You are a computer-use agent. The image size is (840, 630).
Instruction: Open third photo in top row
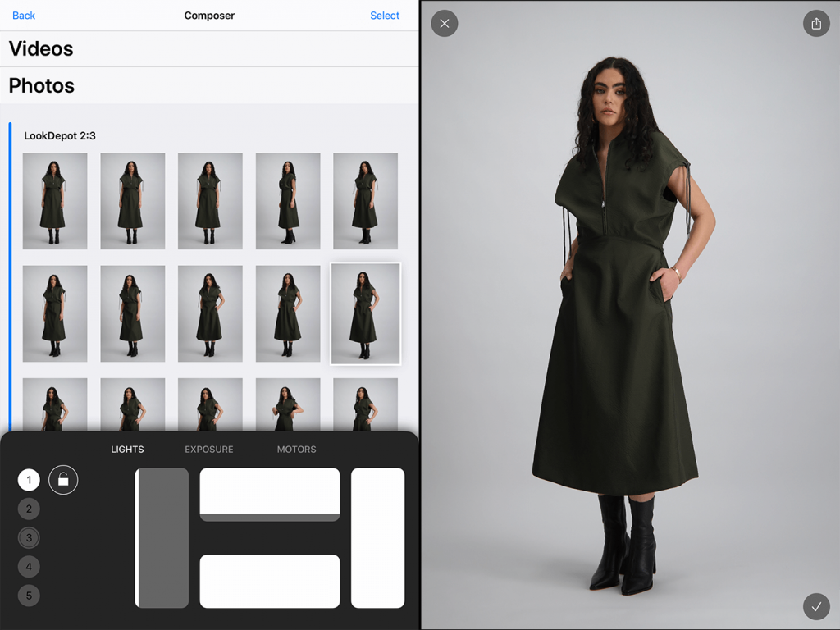point(210,201)
